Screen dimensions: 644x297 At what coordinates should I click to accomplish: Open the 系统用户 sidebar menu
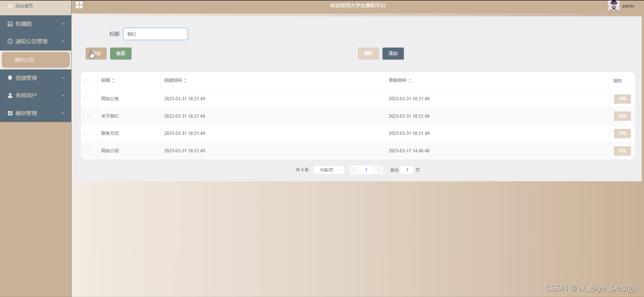tap(35, 95)
